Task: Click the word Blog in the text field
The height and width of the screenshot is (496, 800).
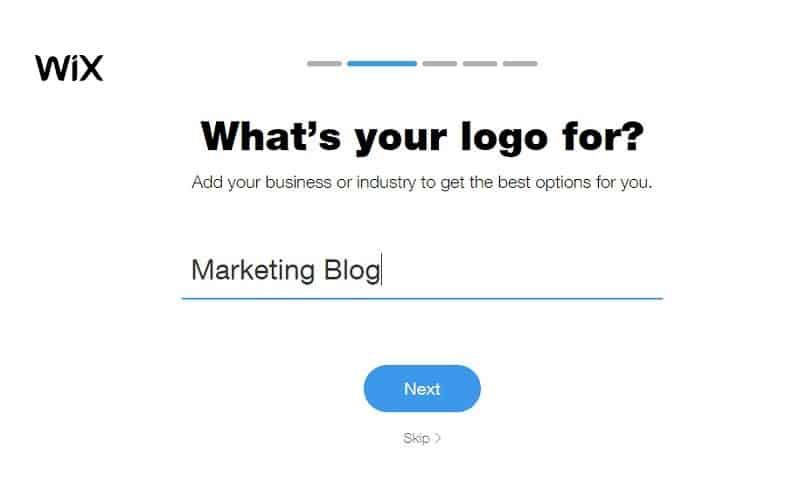Action: [x=352, y=270]
